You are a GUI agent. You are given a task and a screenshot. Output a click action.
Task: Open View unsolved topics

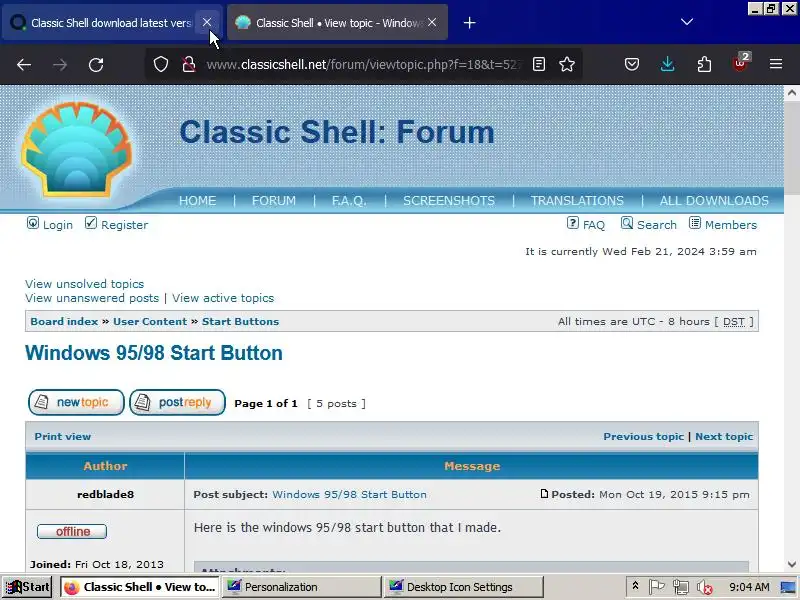point(85,284)
